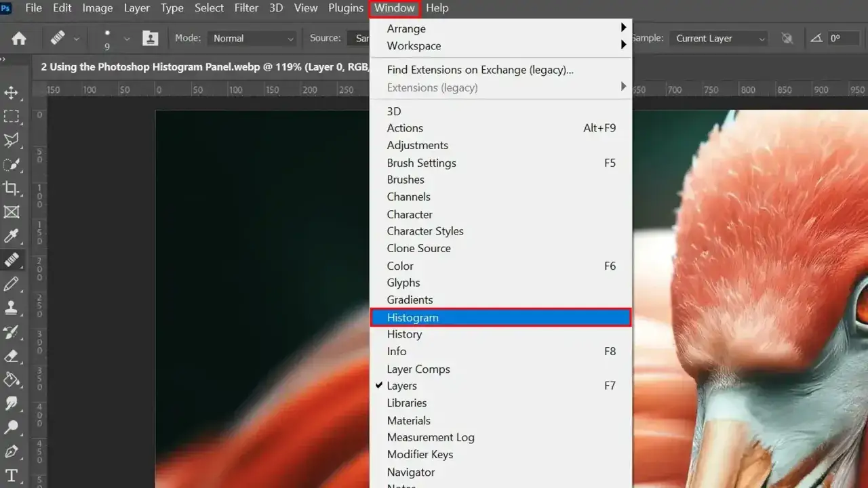Image resolution: width=868 pixels, height=488 pixels.
Task: Select the Healing Brush tool in toolbox
Action: coord(12,260)
